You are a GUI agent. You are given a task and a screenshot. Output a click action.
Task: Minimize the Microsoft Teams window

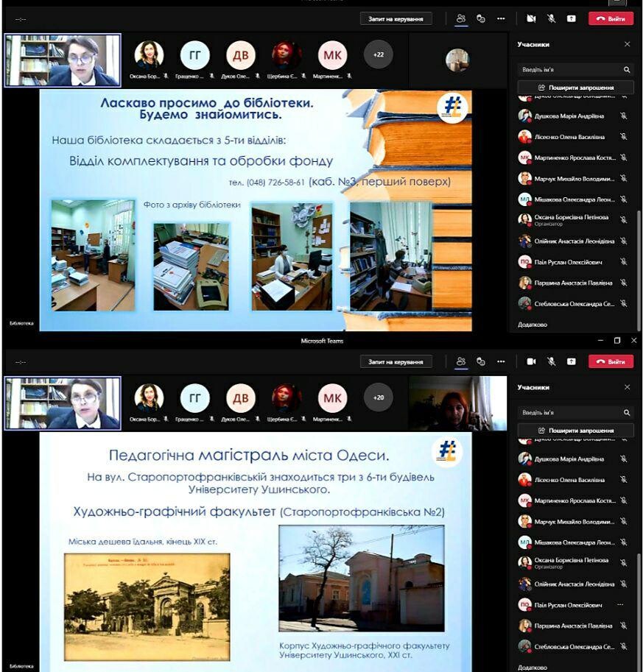pyautogui.click(x=600, y=340)
